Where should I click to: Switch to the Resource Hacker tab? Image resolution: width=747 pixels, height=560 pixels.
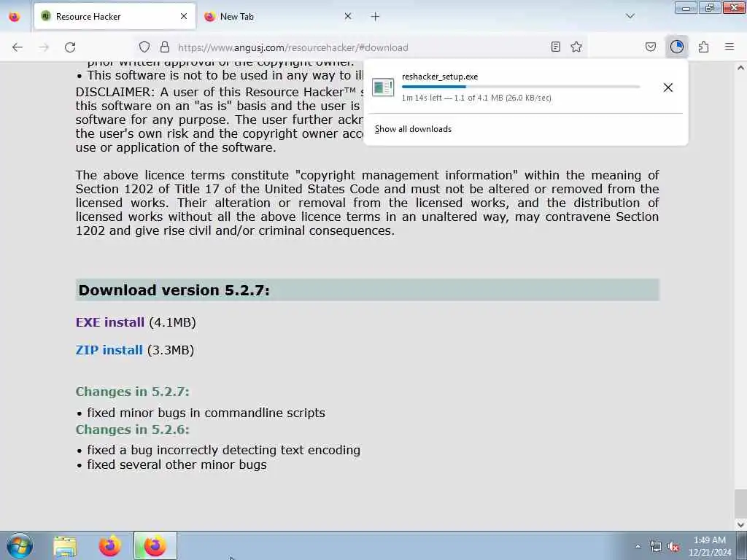click(115, 17)
